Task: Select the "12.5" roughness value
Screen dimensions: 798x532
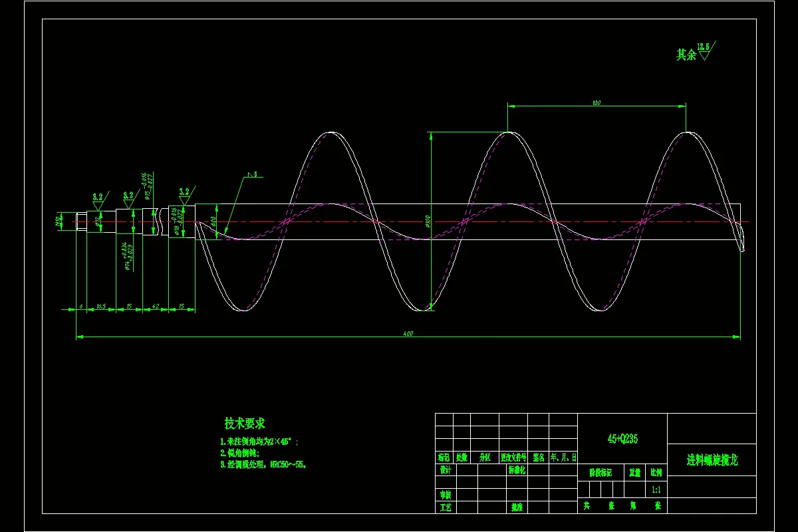Action: [x=703, y=47]
